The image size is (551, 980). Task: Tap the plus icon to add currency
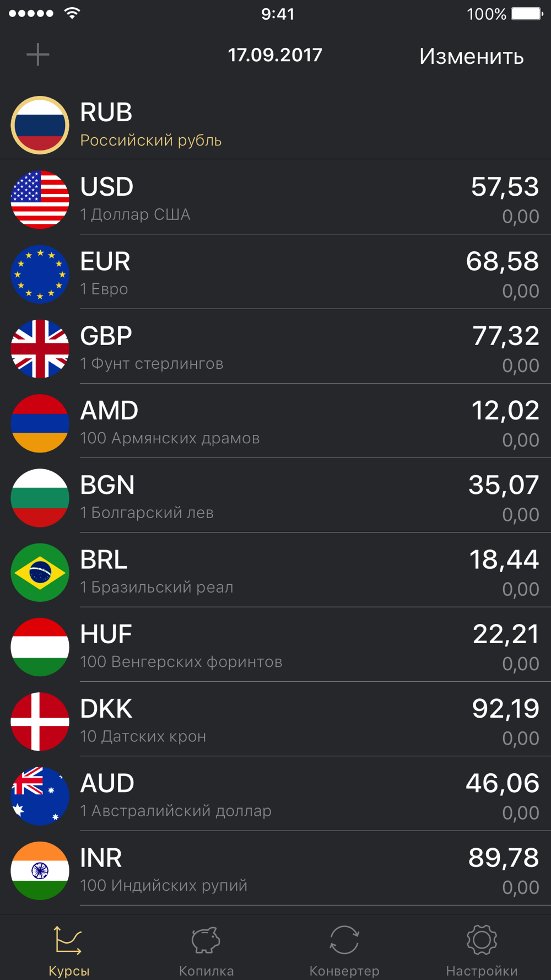(38, 55)
